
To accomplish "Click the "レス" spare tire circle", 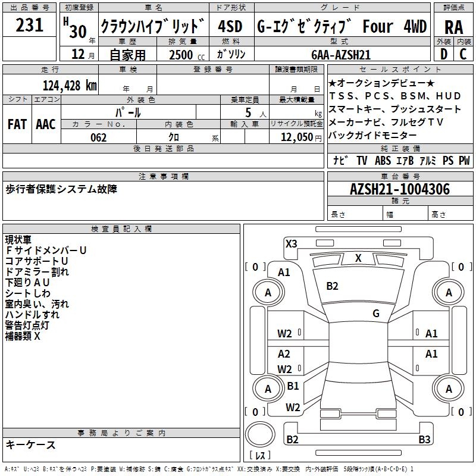I will coord(260,434).
